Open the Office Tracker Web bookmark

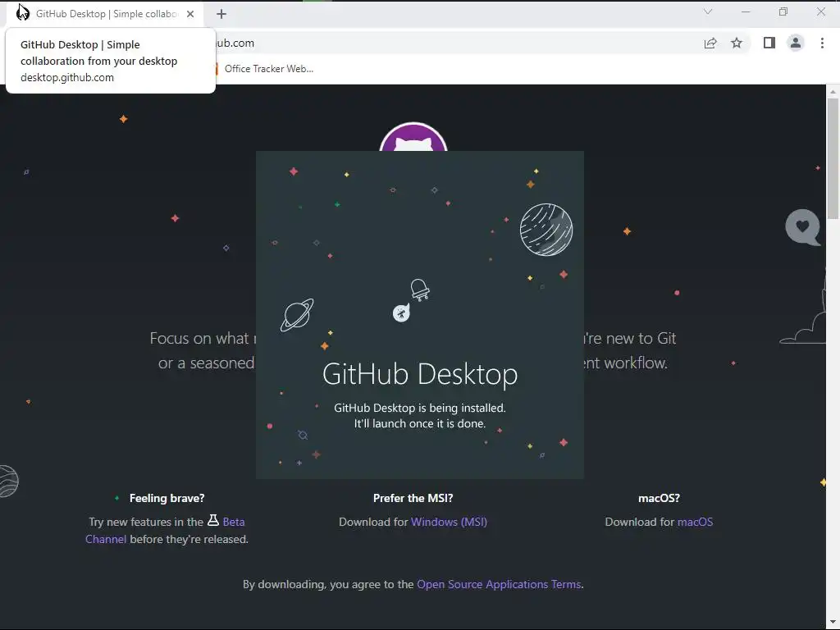pyautogui.click(x=264, y=69)
